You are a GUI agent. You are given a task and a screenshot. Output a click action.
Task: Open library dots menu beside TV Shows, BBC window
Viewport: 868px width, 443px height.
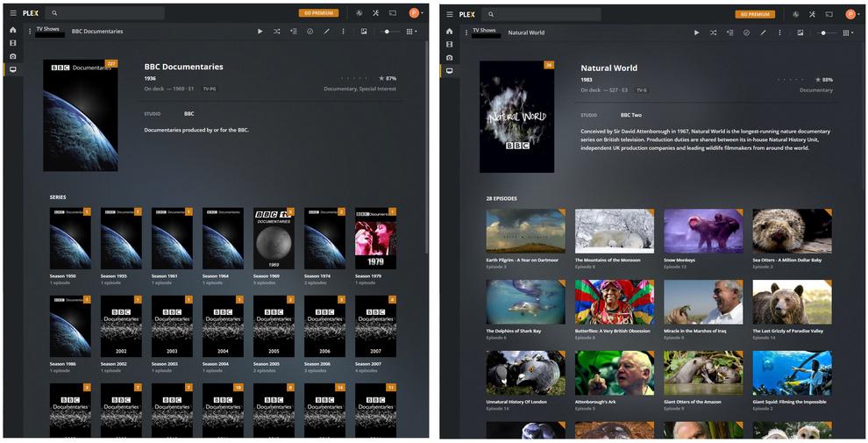click(30, 32)
